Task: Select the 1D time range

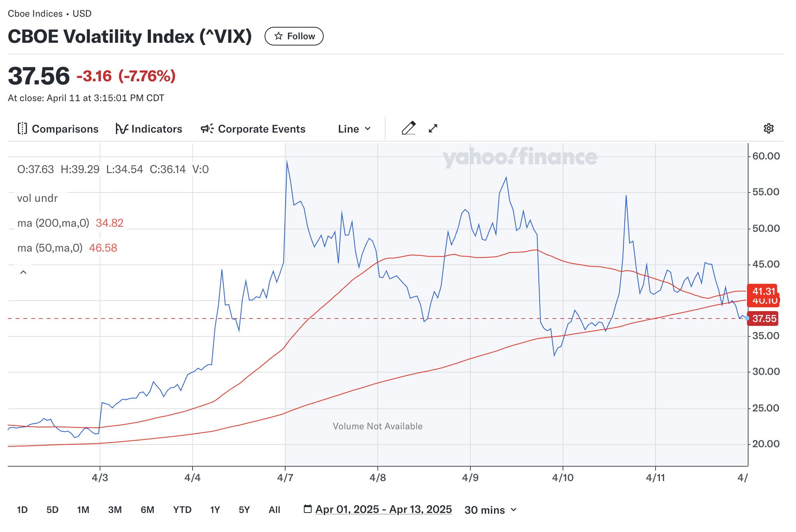Action: 22,510
